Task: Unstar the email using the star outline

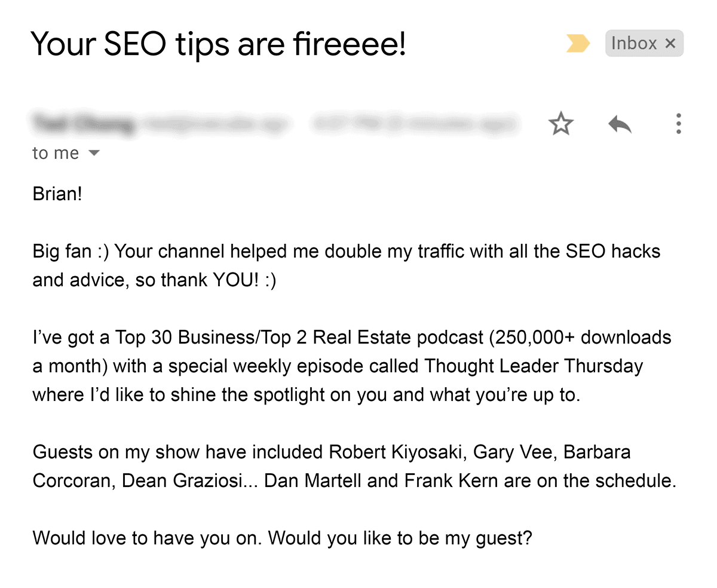Action: point(560,124)
